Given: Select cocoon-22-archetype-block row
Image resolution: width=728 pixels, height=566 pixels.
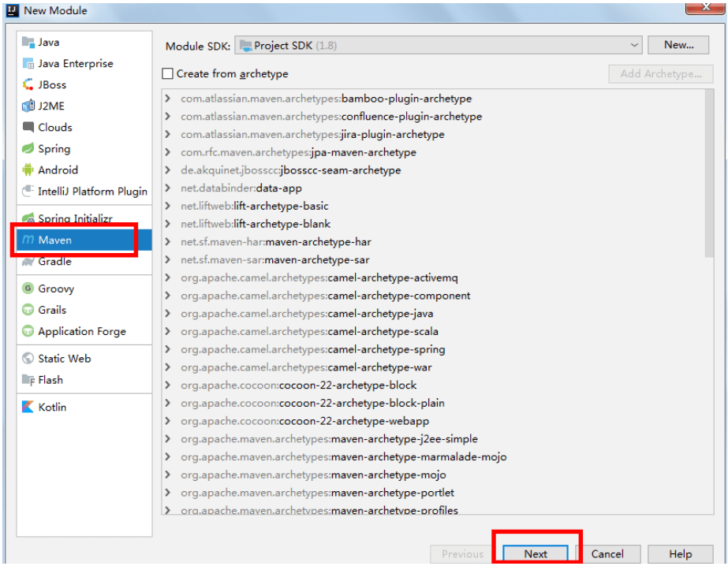Looking at the screenshot, I should pos(433,385).
